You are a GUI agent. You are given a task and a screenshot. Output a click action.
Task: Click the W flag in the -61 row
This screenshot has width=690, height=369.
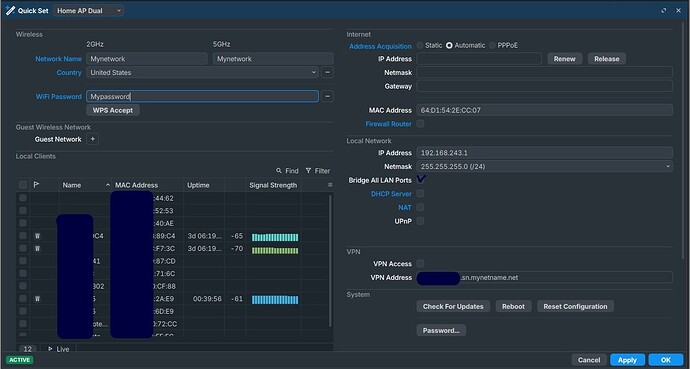point(37,299)
